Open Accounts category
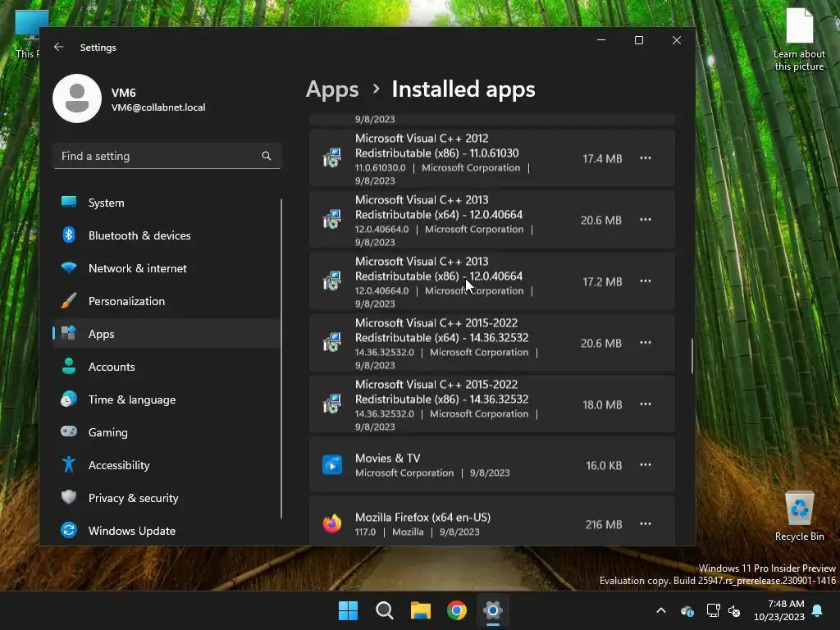 167,367
